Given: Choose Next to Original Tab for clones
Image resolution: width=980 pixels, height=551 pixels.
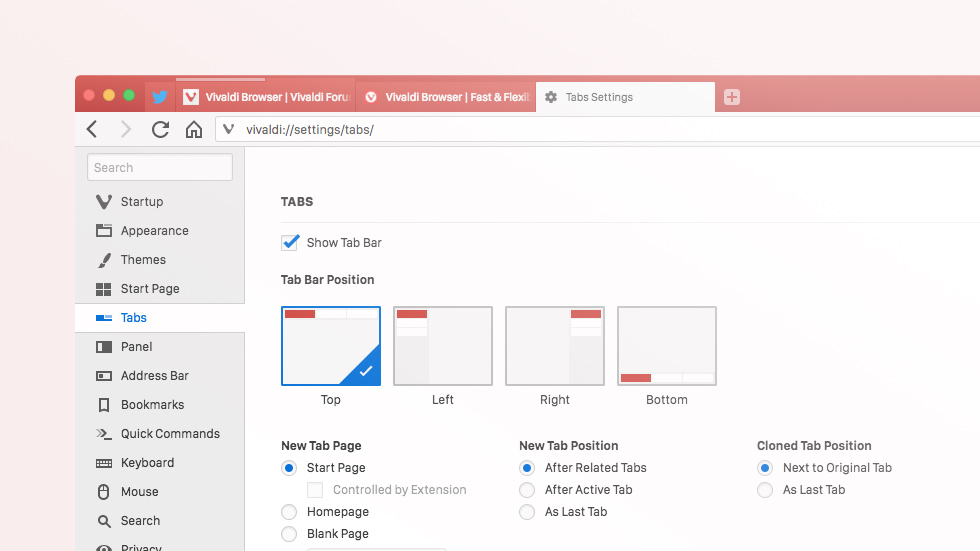Looking at the screenshot, I should click(765, 468).
